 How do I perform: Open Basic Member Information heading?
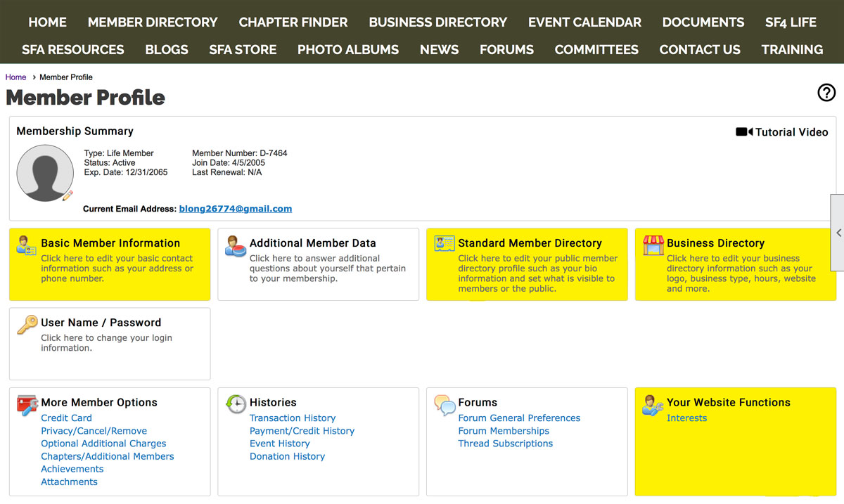pos(110,243)
